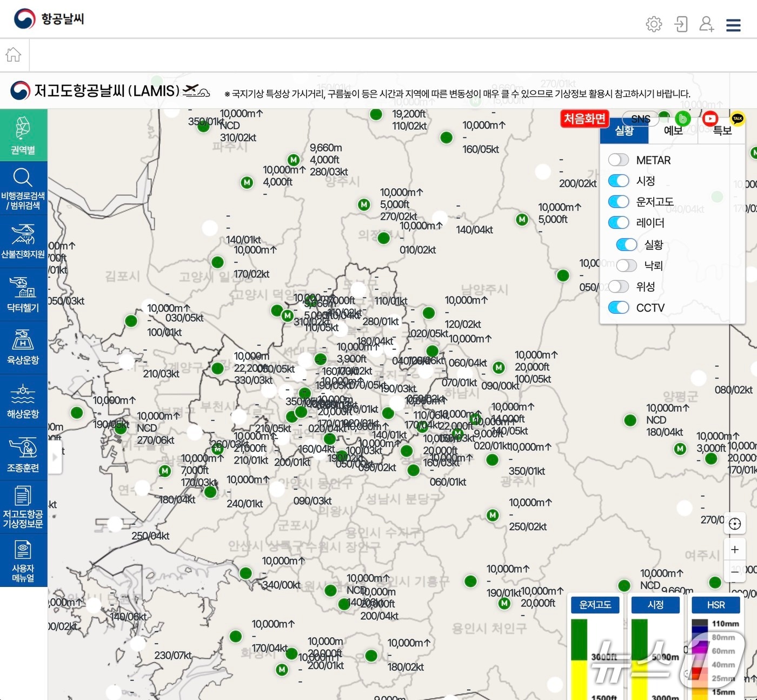757x700 pixels.
Task: Open the hamburger menu
Action: click(733, 25)
